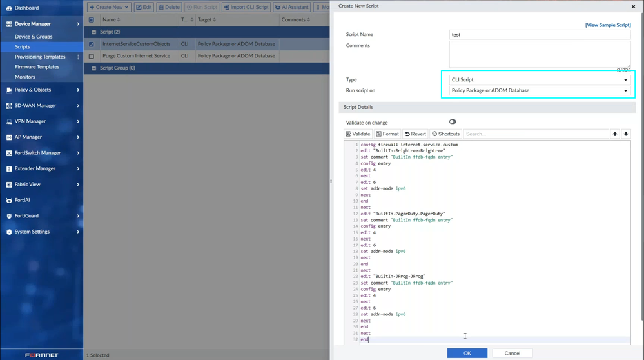Screen dimensions: 644x360
Task: Check the Purge Custom Internet Service checkbox
Action: tap(92, 56)
